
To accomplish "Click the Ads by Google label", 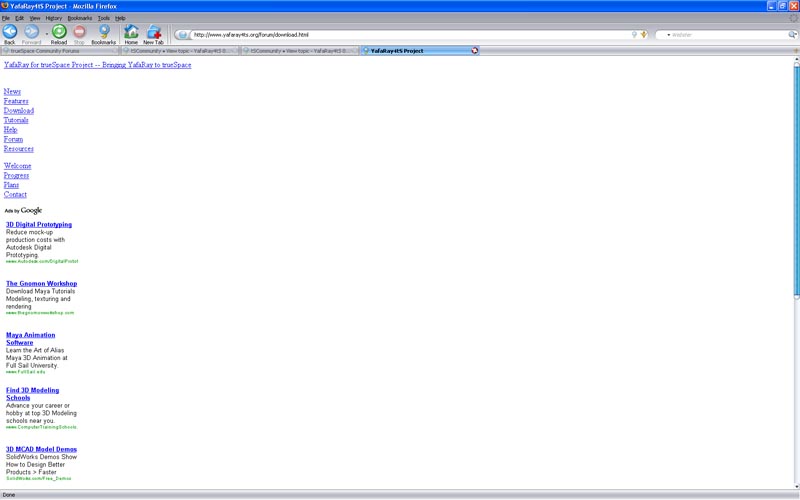I will [23, 210].
